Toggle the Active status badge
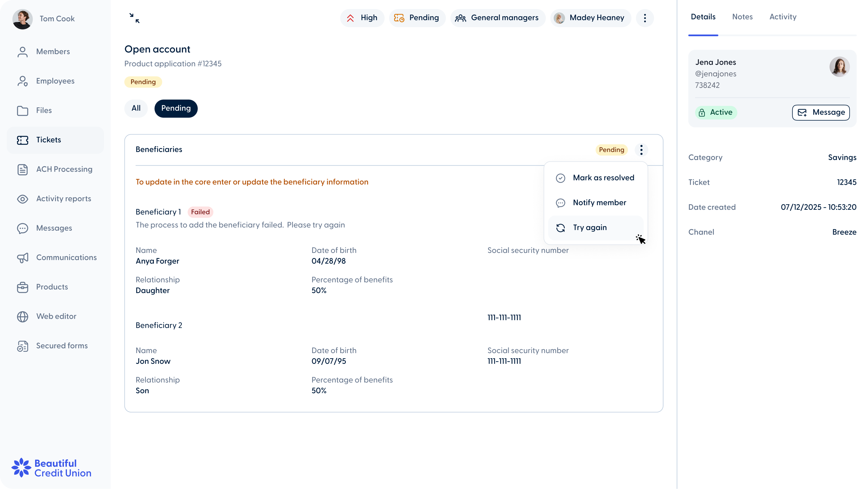This screenshot has width=868, height=489. (716, 112)
